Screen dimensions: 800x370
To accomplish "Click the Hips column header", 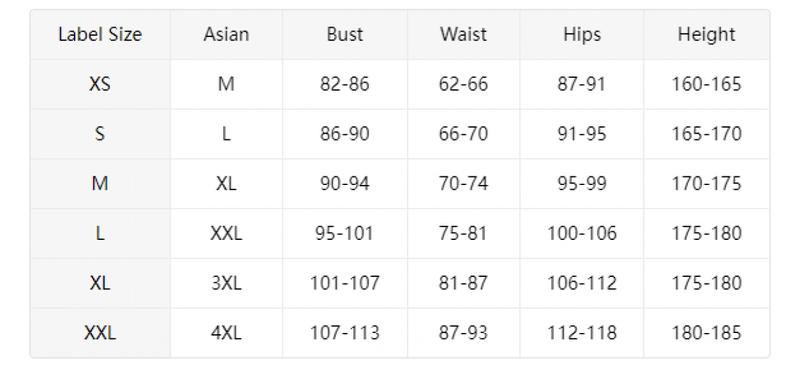I will 582,35.
